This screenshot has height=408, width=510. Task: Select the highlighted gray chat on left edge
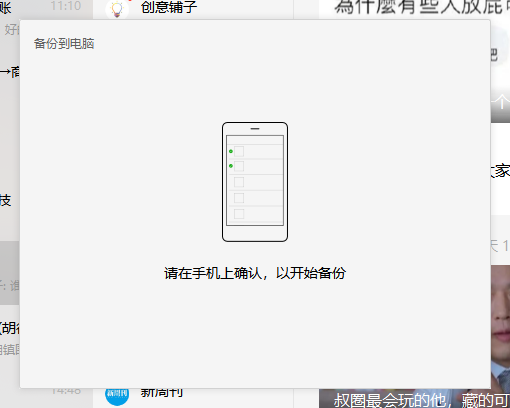pyautogui.click(x=10, y=273)
